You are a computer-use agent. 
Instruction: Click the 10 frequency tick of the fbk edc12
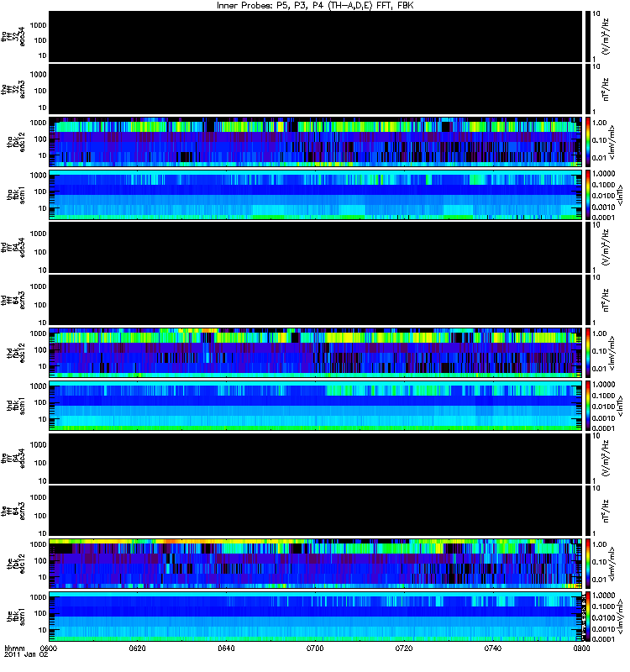point(43,577)
